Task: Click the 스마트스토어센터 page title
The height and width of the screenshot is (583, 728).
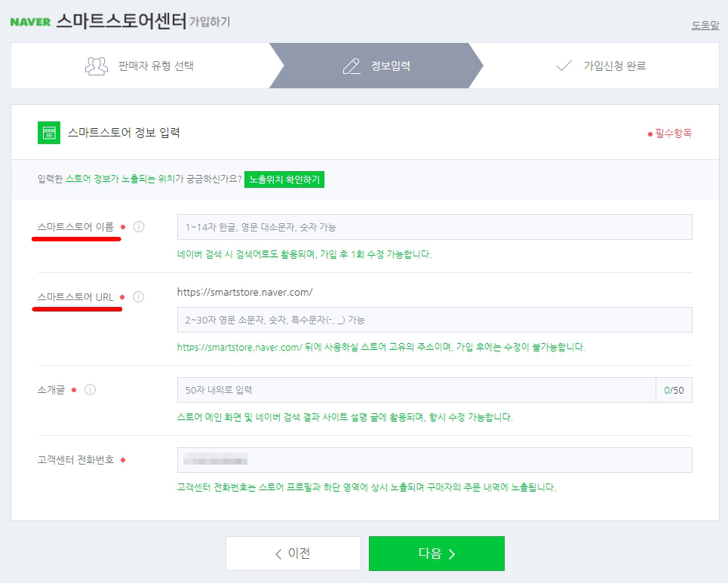Action: 121,21
